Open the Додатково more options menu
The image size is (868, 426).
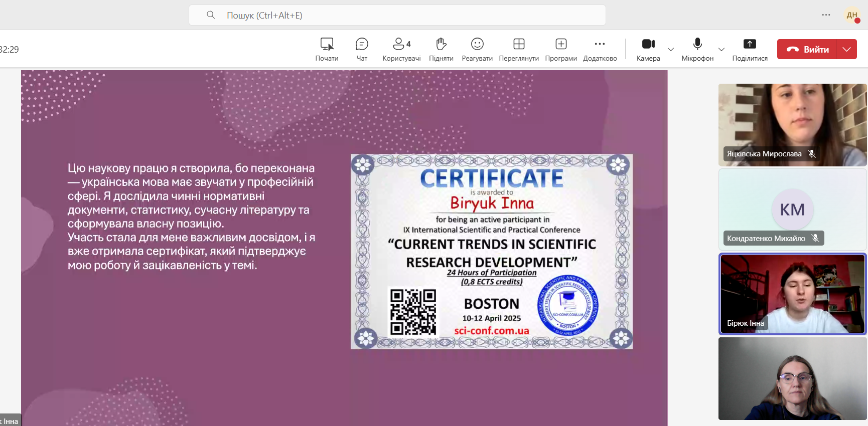[x=600, y=49]
